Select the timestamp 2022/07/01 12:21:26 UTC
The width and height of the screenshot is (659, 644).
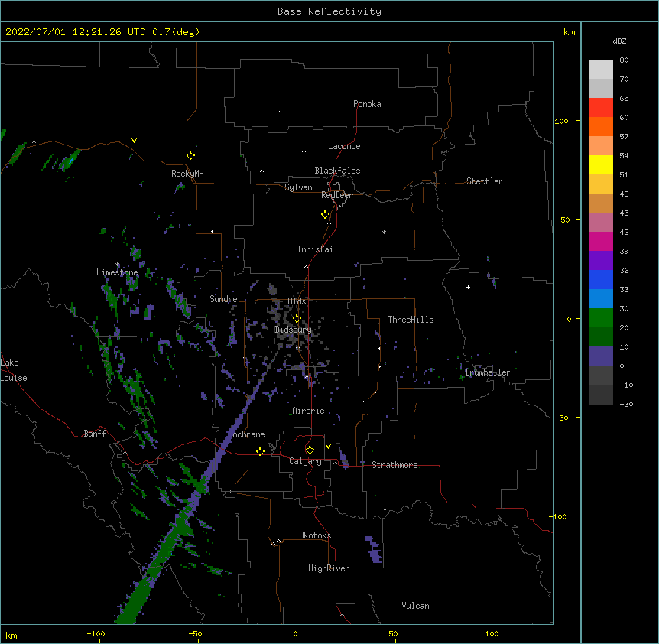pos(75,32)
